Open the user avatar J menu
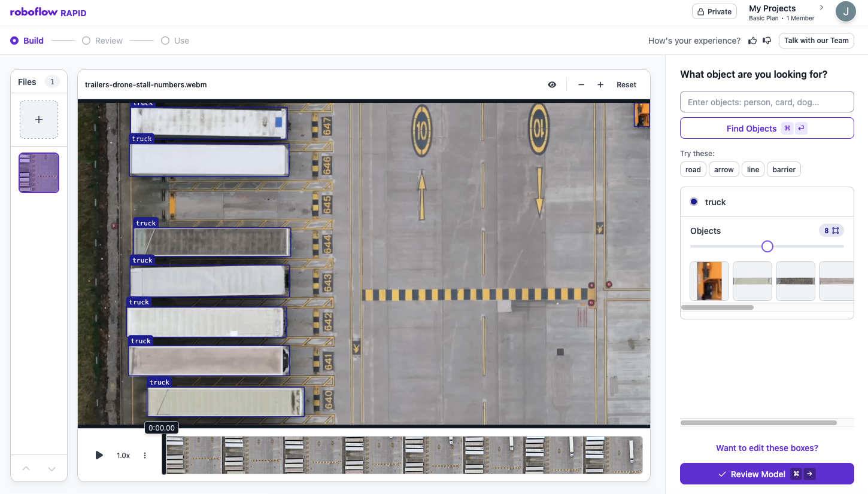Screen dimensions: 868x494 (845, 11)
